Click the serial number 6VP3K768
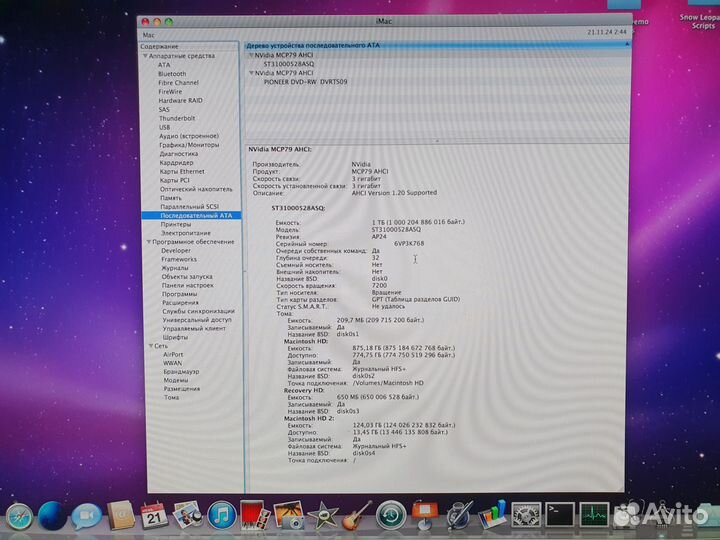The width and height of the screenshot is (720, 540). coord(409,244)
